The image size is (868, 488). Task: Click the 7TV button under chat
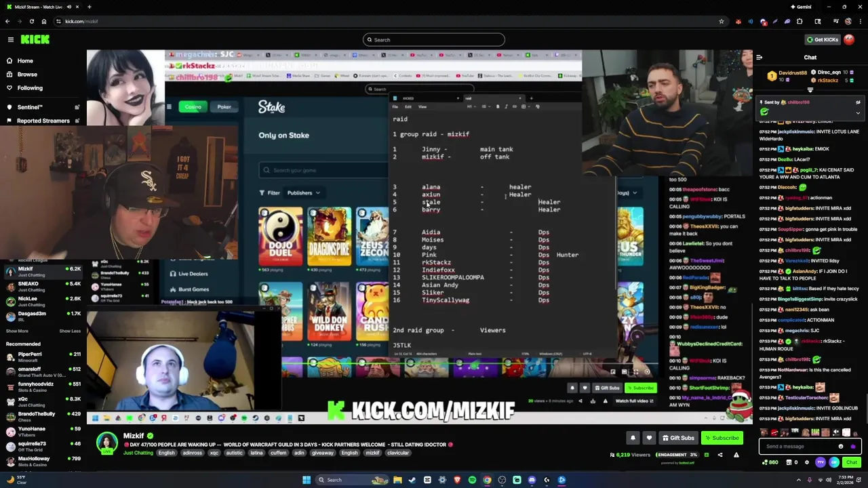(821, 463)
